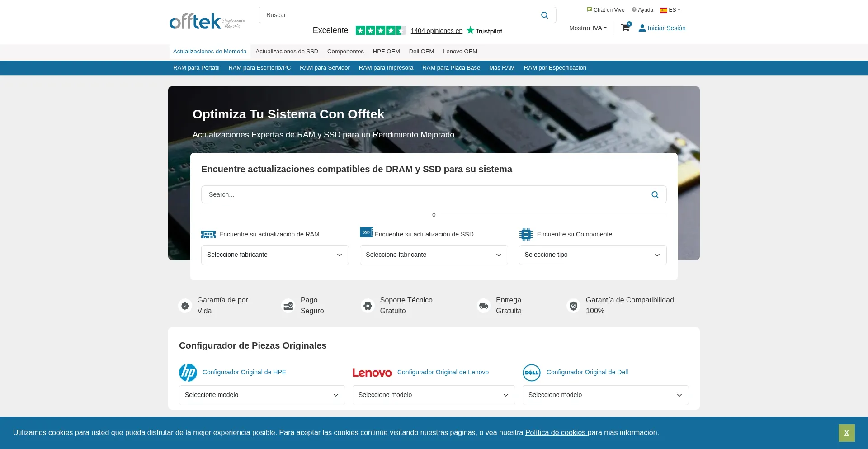Click the HP logo icon
868x449 pixels.
click(188, 373)
